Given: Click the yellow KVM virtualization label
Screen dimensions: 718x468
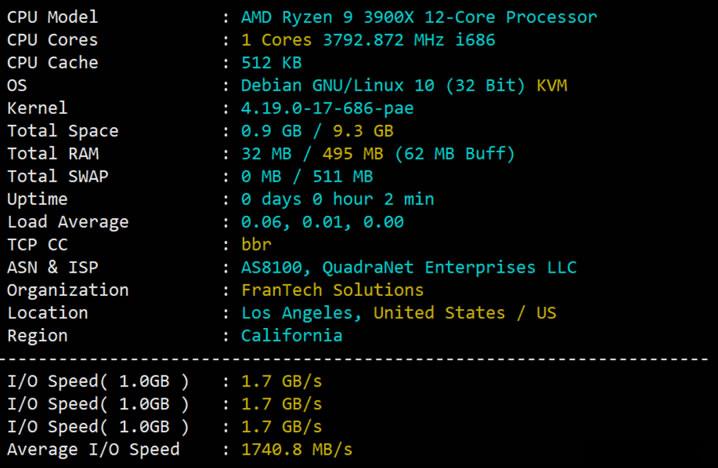Looking at the screenshot, I should pyautogui.click(x=552, y=86).
